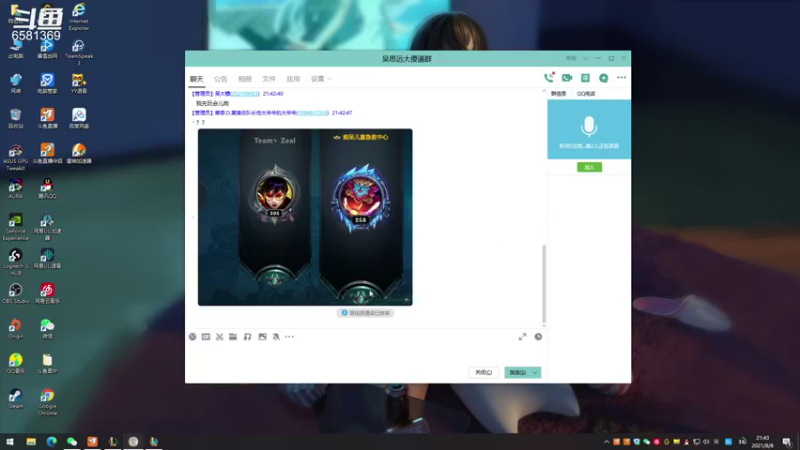
Task: Open Origin desktop shortcut
Action: [15, 328]
